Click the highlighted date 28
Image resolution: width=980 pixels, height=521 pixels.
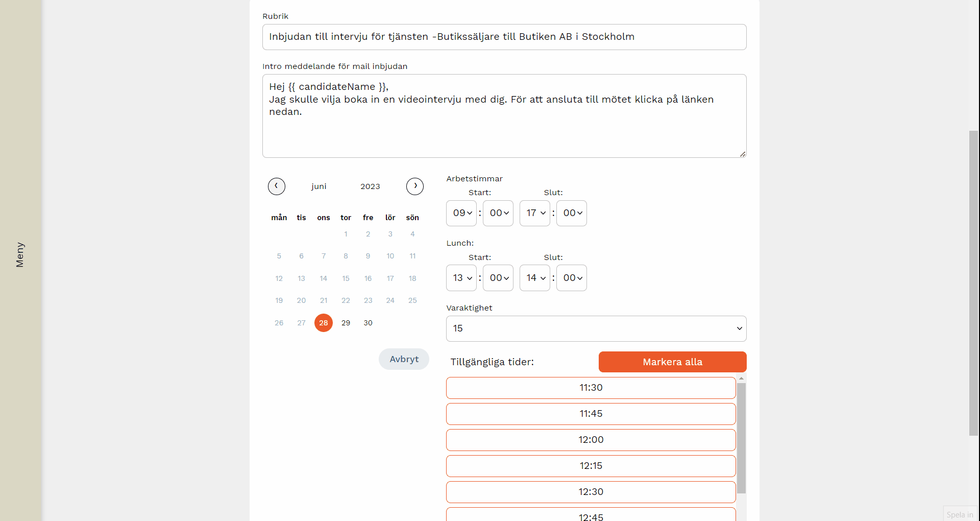pyautogui.click(x=323, y=323)
